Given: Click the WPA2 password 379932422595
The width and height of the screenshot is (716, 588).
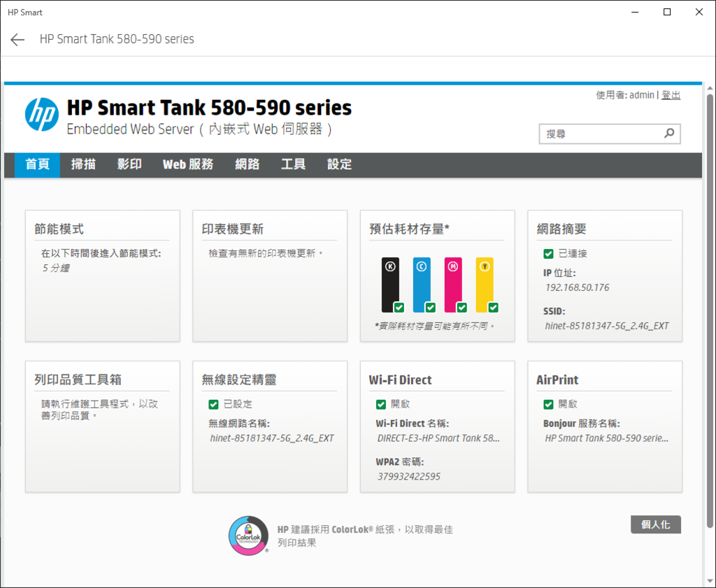Looking at the screenshot, I should (409, 477).
